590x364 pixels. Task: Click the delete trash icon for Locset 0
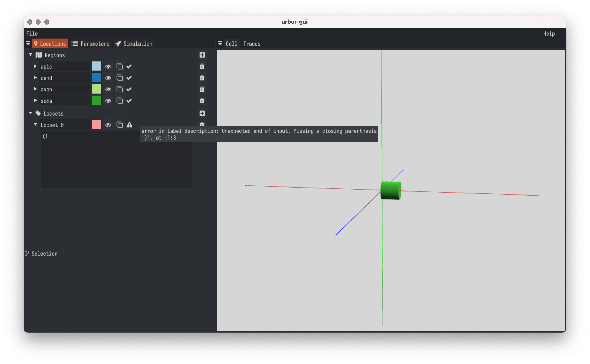point(202,125)
